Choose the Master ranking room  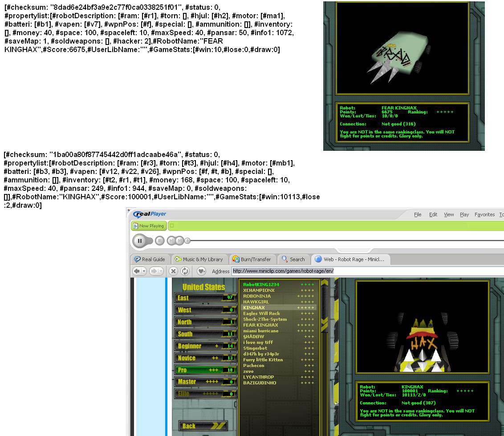coord(205,382)
